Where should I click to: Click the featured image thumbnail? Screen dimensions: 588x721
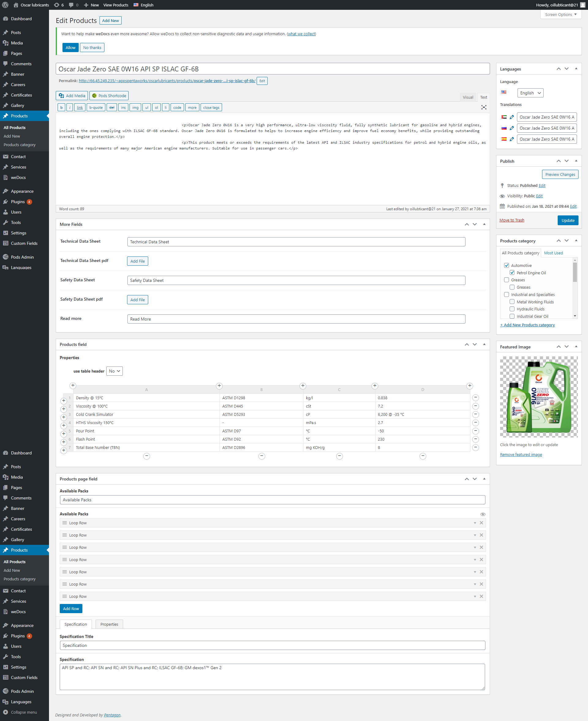coord(539,397)
